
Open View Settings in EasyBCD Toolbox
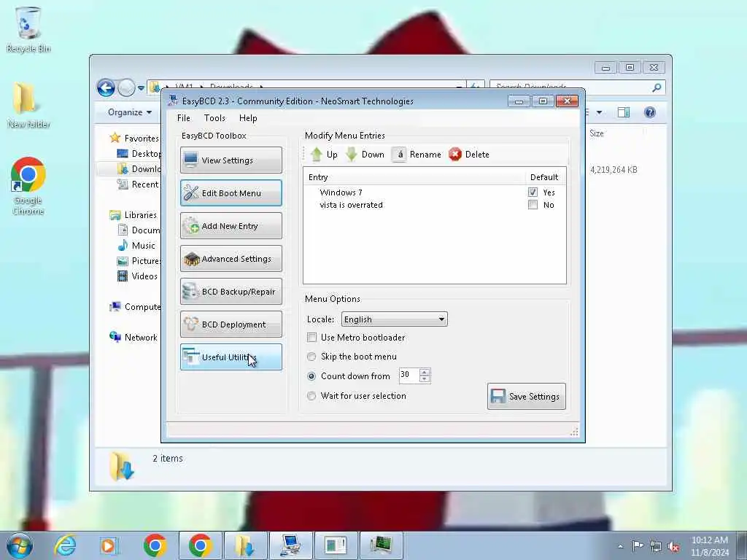(x=231, y=160)
